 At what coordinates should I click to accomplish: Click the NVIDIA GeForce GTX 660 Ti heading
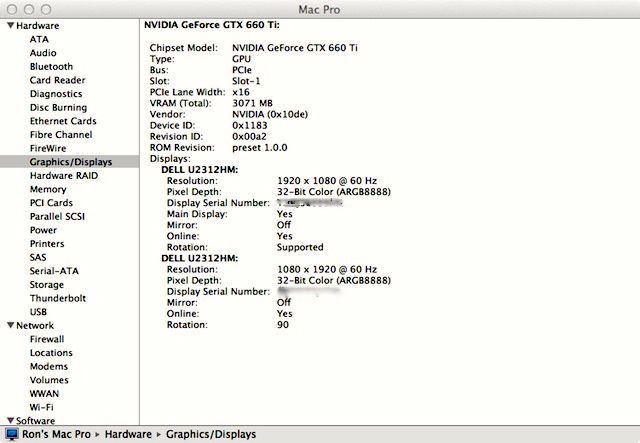coord(212,25)
